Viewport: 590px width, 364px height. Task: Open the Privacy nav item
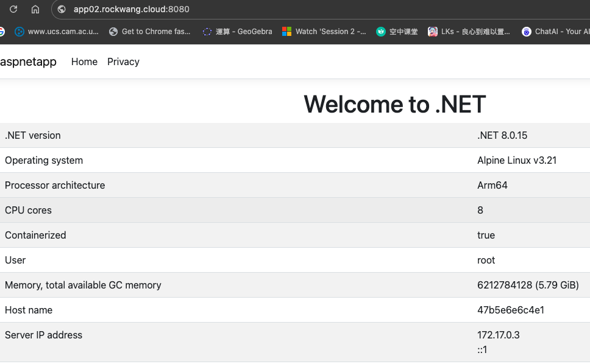pyautogui.click(x=123, y=61)
